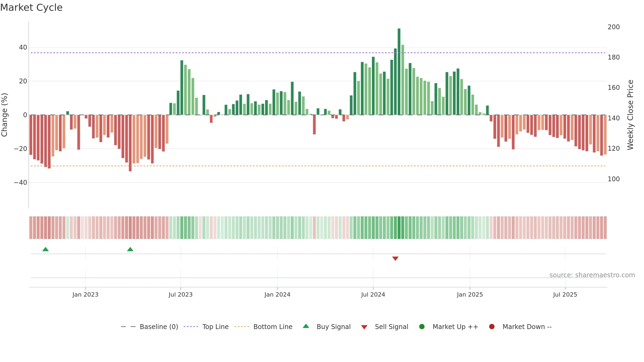Click the orange dotted Bottom Line legend swatch
Image resolution: width=644 pixels, height=362 pixels.
[x=242, y=327]
